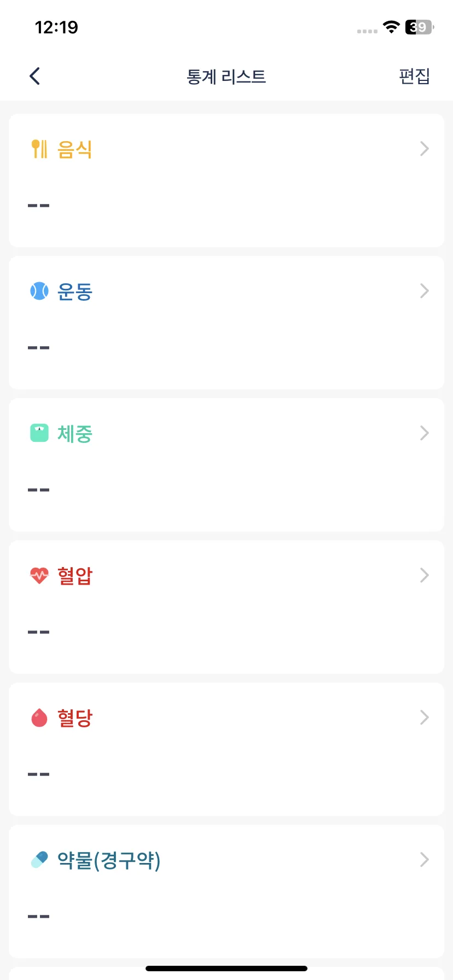Tap the red heart 혈압 icon
453x980 pixels.
click(x=39, y=575)
